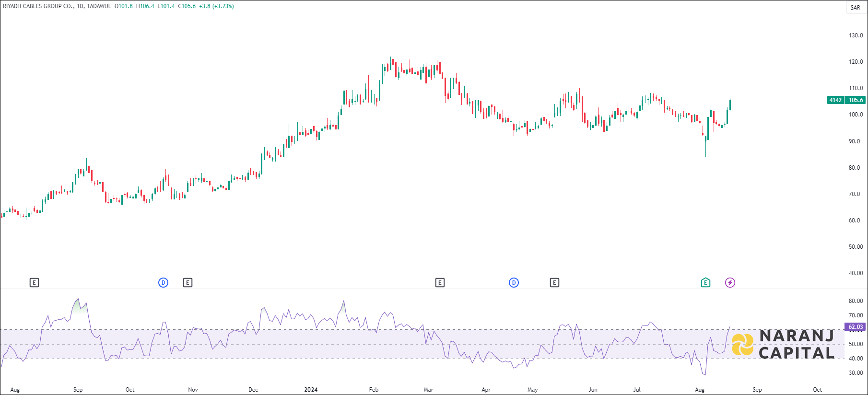Click the 2024 label on time axis
The height and width of the screenshot is (395, 868).
pos(311,390)
